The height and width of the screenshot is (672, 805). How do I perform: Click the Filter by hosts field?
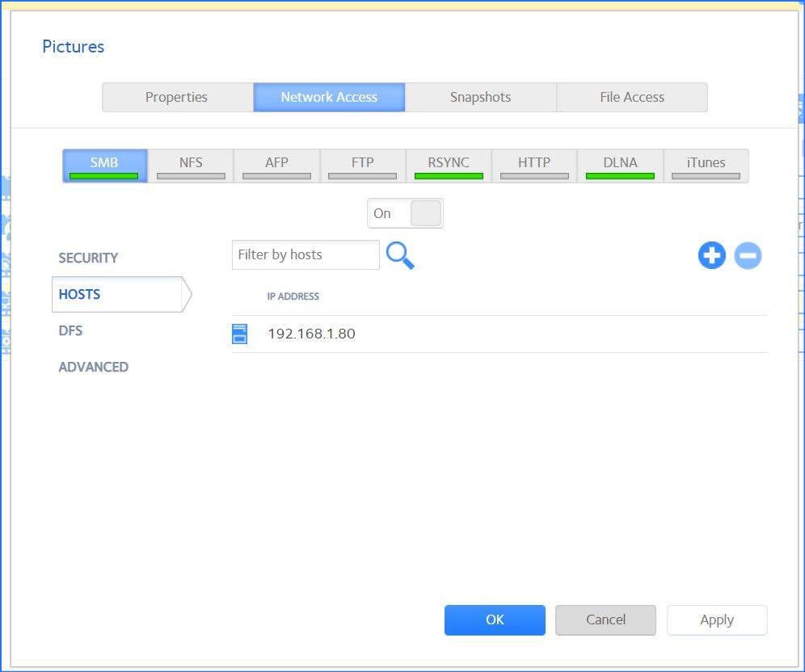(x=306, y=254)
